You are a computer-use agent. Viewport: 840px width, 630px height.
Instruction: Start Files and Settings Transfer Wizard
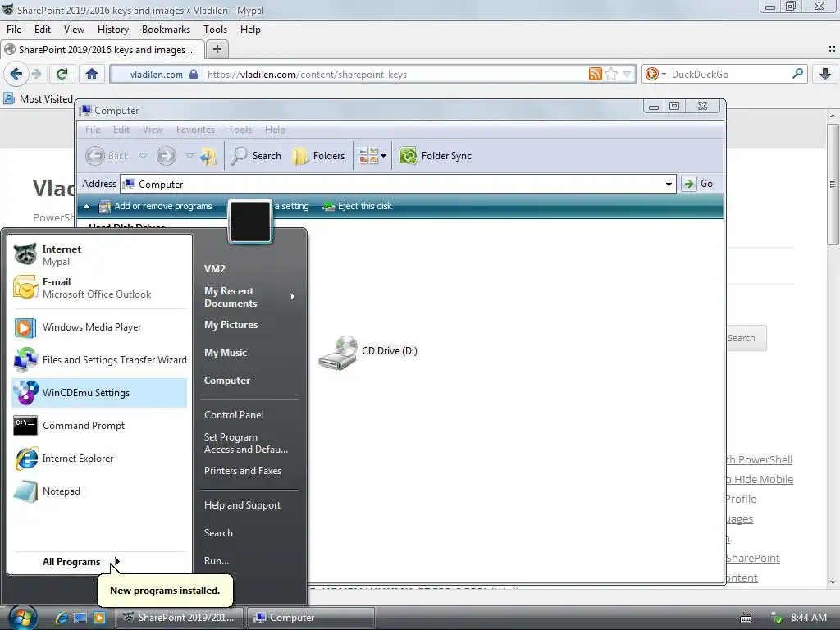coord(99,360)
